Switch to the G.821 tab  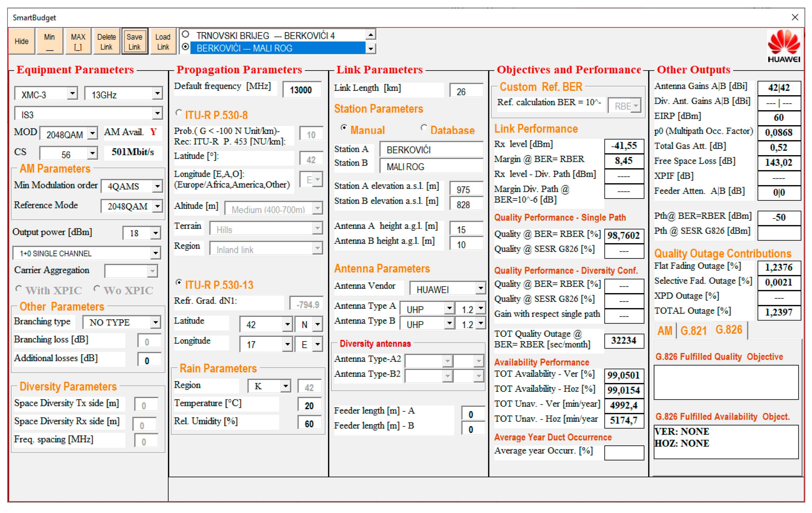(693, 330)
